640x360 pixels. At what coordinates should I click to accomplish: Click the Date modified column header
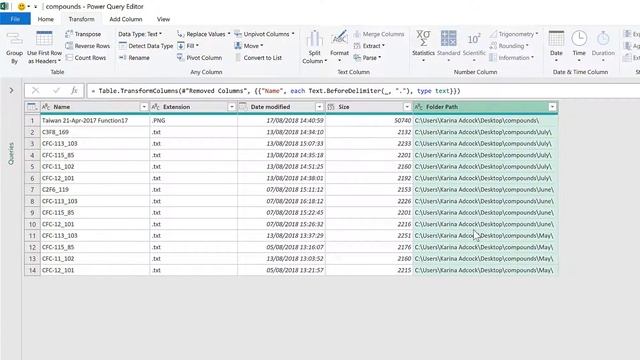click(281, 107)
